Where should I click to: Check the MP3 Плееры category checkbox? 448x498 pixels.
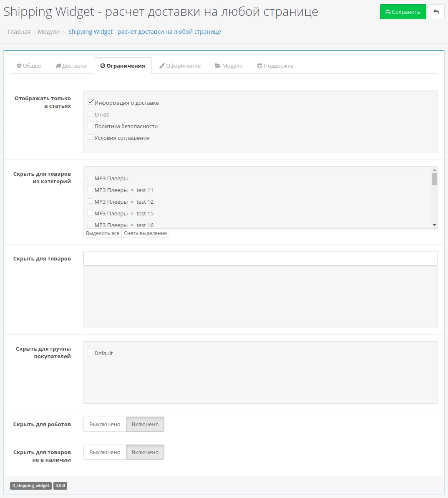point(91,178)
